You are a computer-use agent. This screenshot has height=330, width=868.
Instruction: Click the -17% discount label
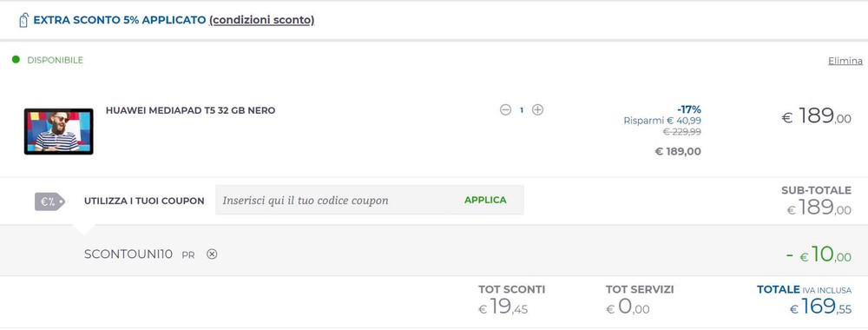click(x=688, y=109)
